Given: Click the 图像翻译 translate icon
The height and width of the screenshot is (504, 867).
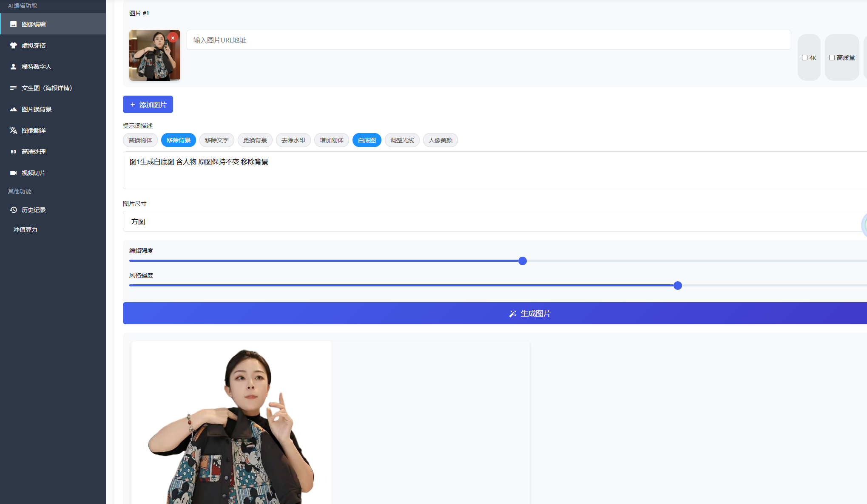Looking at the screenshot, I should (14, 130).
